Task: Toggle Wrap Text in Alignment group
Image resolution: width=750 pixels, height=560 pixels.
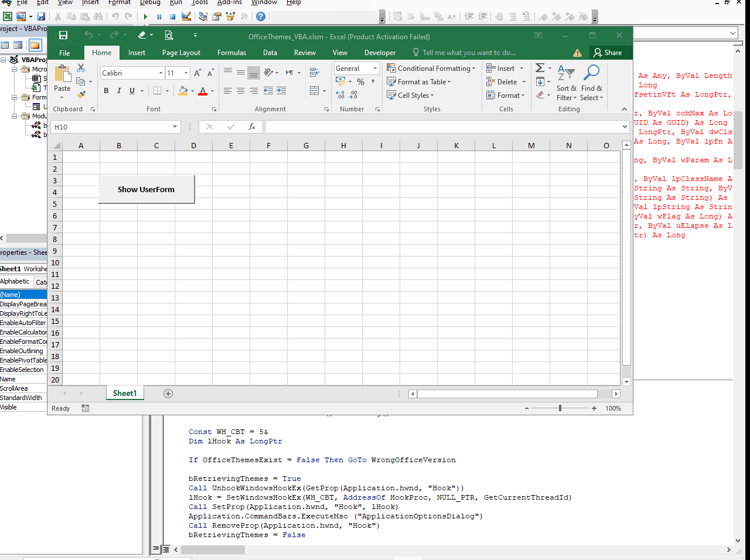Action: [x=315, y=73]
